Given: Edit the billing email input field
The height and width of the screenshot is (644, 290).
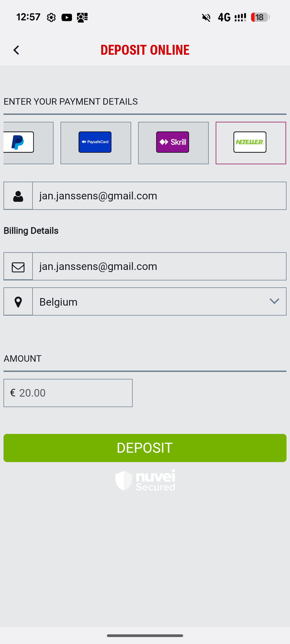Looking at the screenshot, I should coord(159,267).
